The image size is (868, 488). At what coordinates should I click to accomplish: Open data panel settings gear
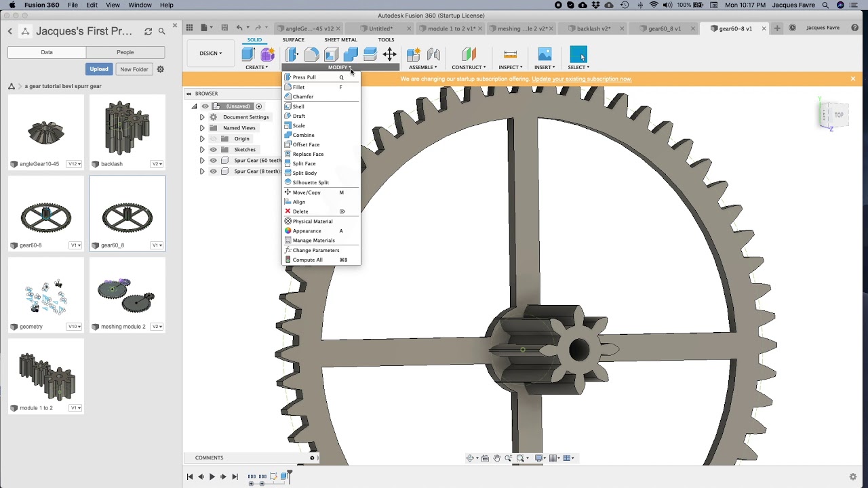point(161,69)
